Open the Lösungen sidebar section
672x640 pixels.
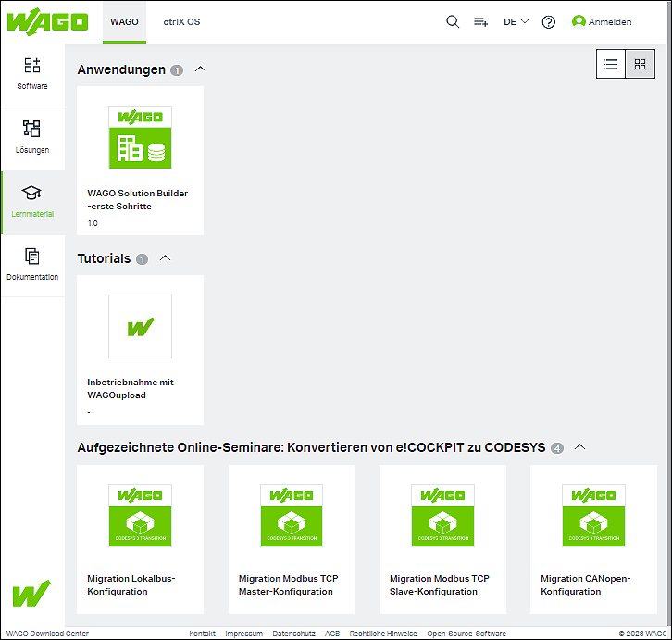pos(32,138)
